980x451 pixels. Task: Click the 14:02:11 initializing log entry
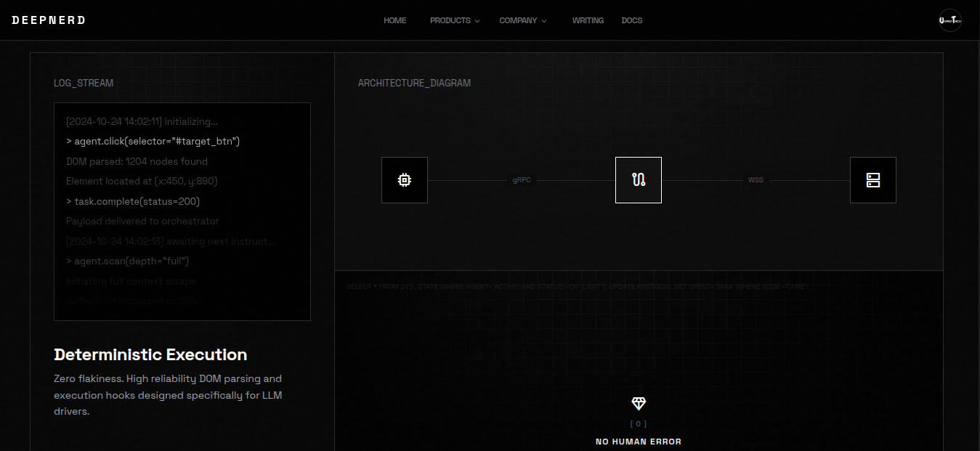pos(142,121)
